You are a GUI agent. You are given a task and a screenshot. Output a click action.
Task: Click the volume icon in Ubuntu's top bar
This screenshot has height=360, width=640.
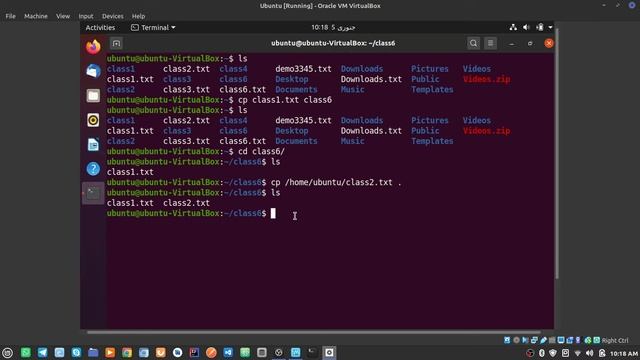tap(526, 27)
